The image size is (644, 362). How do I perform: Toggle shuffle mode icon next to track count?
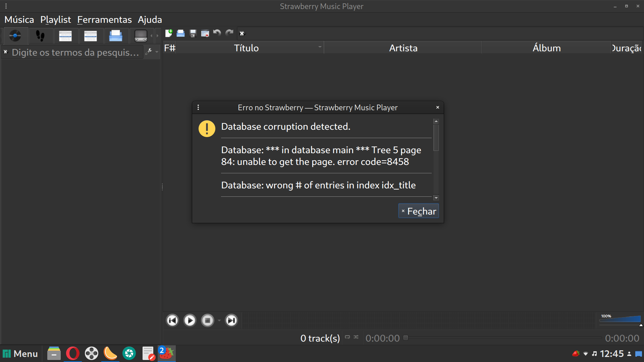pos(356,337)
